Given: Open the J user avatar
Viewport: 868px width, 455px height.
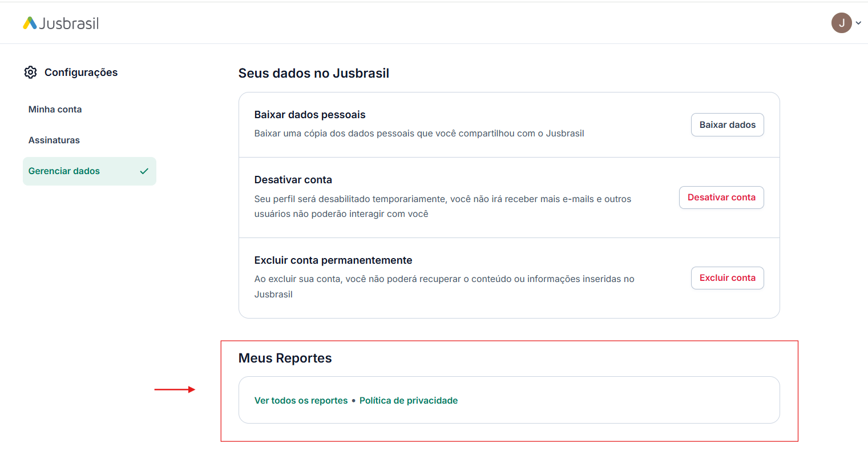Looking at the screenshot, I should tap(841, 23).
